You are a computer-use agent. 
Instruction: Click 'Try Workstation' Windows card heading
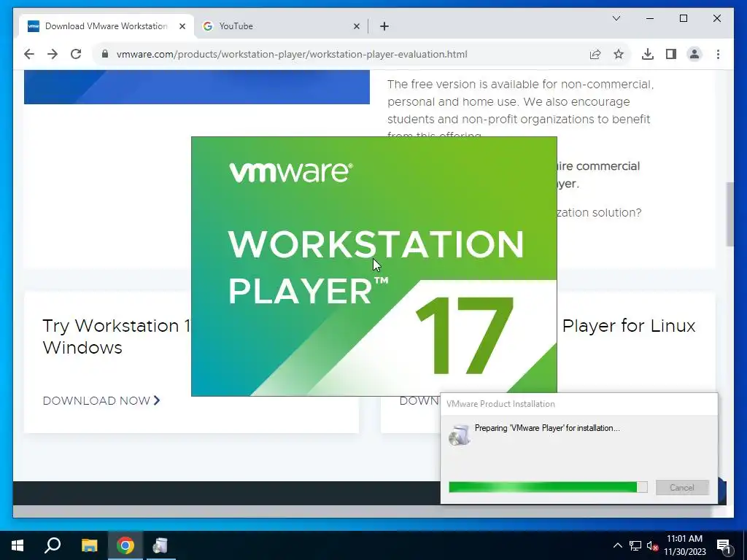click(116, 337)
